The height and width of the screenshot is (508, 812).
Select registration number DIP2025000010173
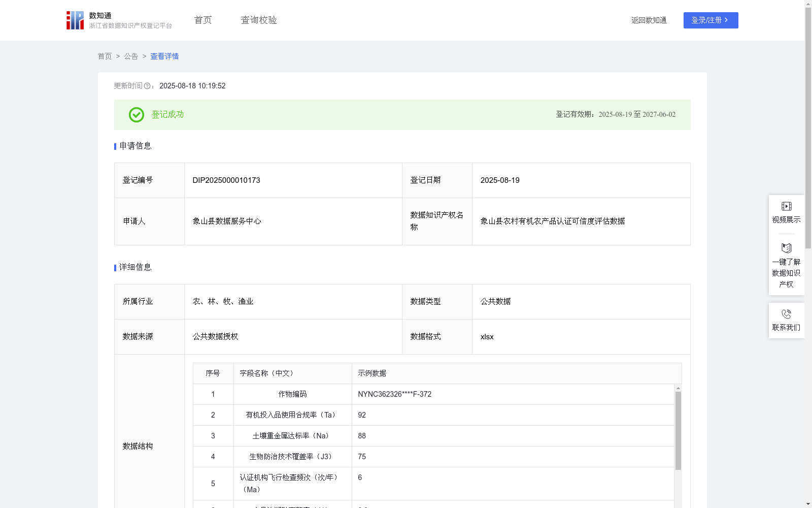point(226,180)
